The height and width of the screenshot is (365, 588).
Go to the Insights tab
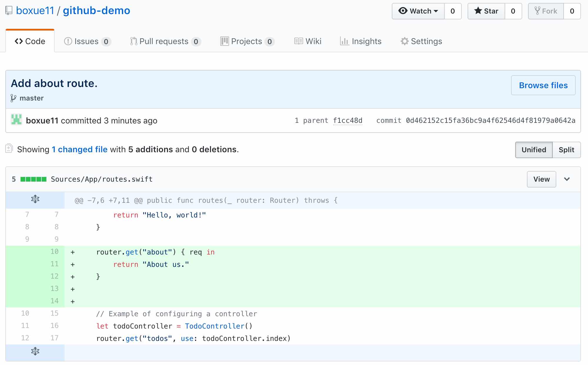pos(361,41)
